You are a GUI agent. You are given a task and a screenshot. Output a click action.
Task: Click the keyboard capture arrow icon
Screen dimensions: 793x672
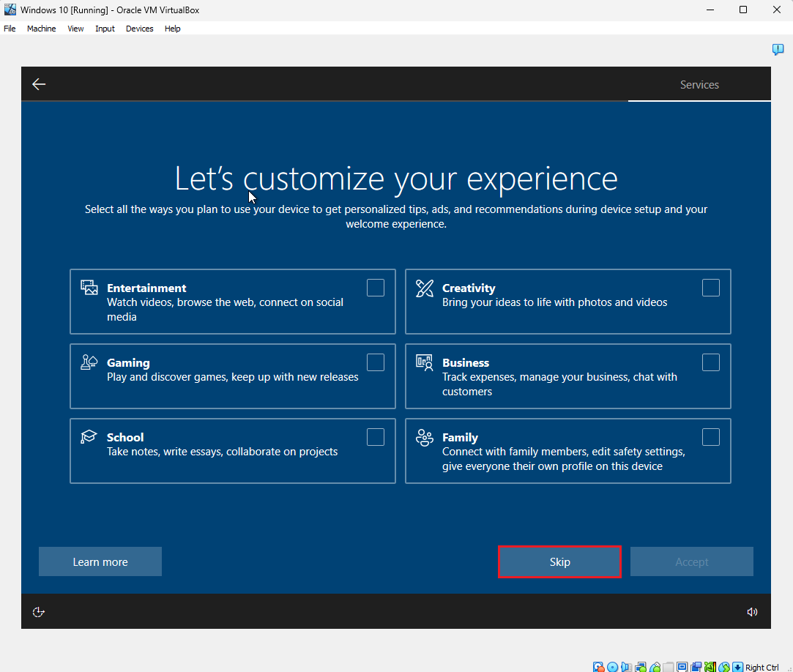[737, 667]
